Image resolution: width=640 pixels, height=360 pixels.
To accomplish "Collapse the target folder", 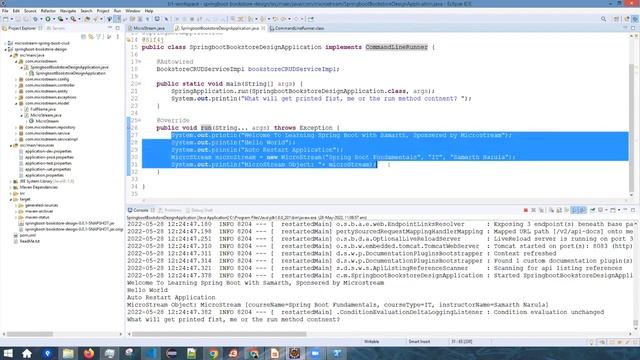I will pyautogui.click(x=11, y=199).
